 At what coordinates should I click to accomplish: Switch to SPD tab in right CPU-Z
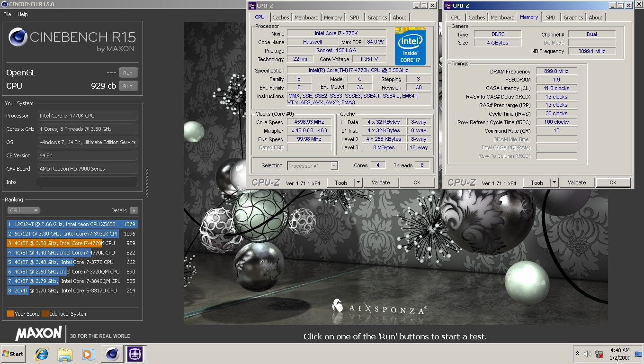click(x=551, y=18)
